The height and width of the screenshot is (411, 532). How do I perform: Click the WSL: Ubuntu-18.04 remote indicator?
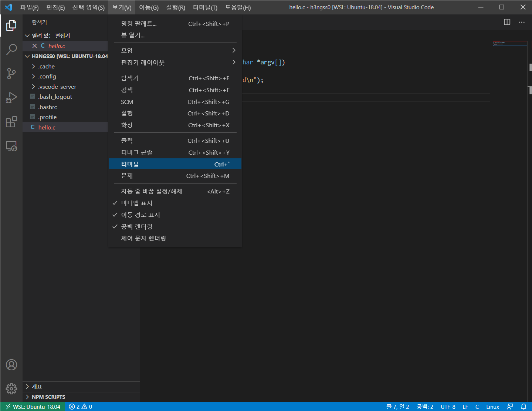[x=33, y=407]
